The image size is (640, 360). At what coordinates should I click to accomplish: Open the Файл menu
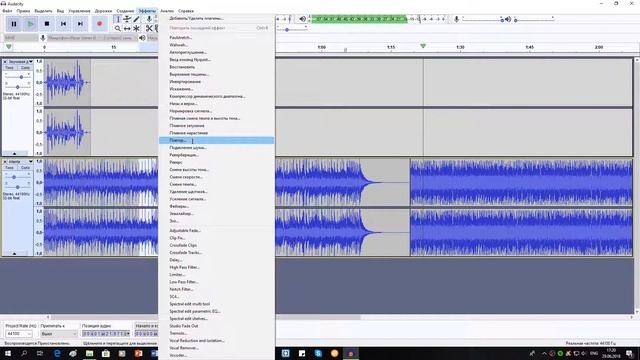(7, 11)
